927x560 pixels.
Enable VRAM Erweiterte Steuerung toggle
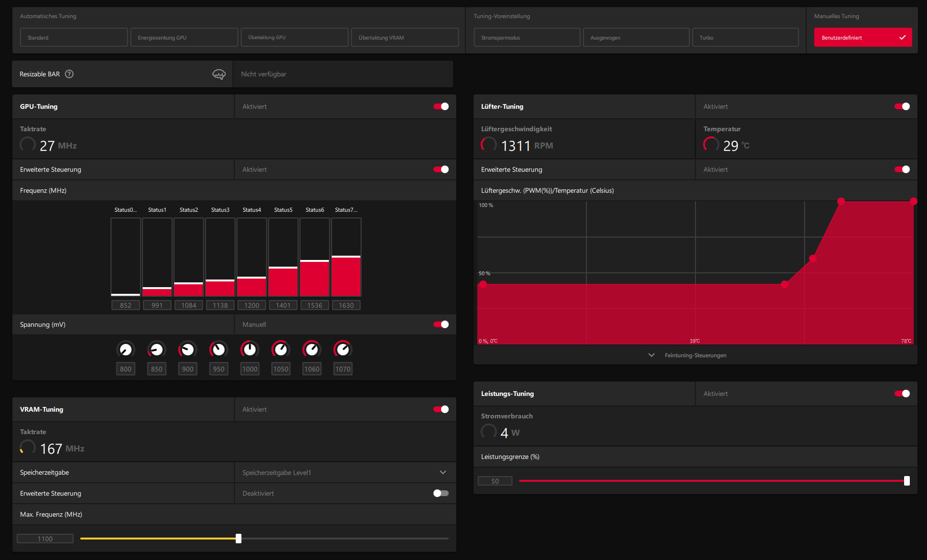(441, 493)
